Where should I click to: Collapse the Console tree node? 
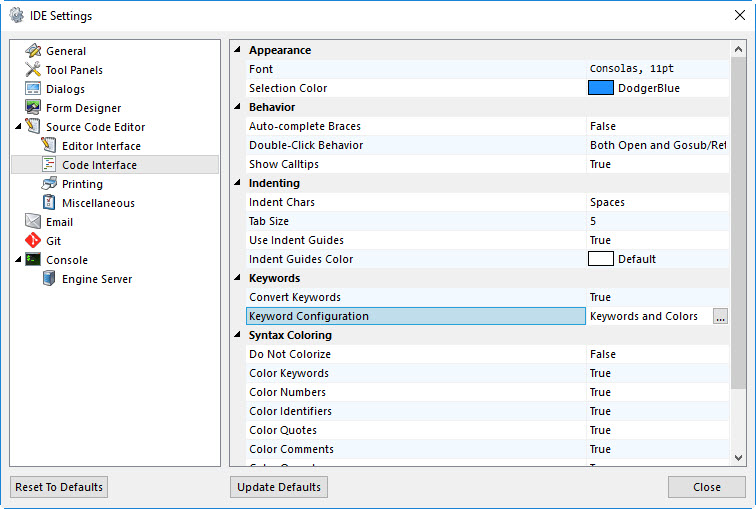(x=18, y=259)
